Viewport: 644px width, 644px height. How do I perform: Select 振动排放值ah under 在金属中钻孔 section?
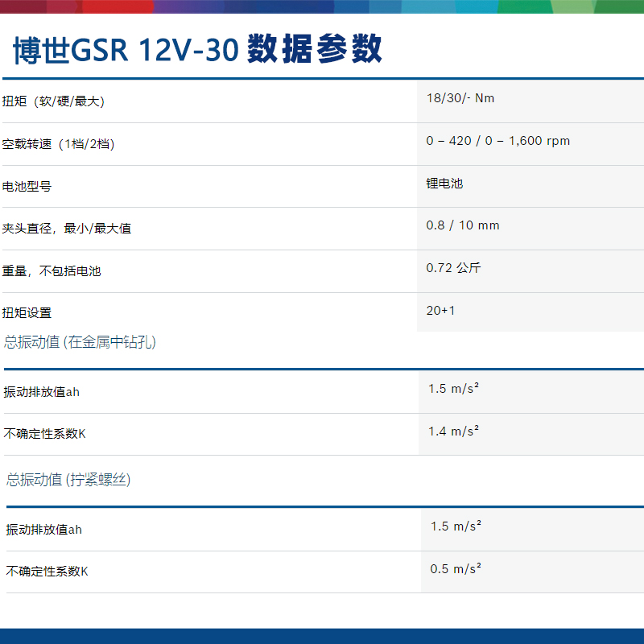point(42,392)
